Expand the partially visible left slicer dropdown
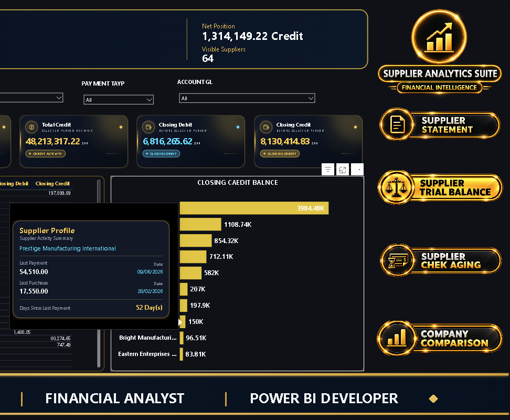The width and height of the screenshot is (510, 420). point(59,98)
